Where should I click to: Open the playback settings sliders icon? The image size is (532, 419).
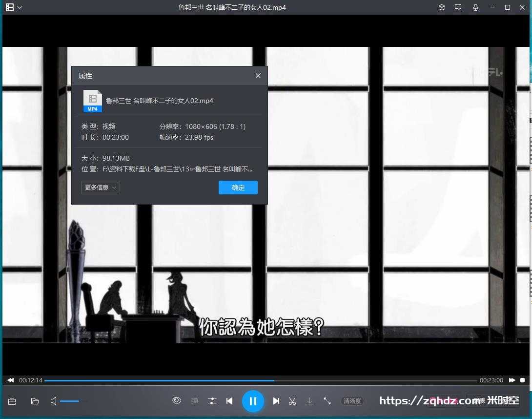click(x=212, y=401)
